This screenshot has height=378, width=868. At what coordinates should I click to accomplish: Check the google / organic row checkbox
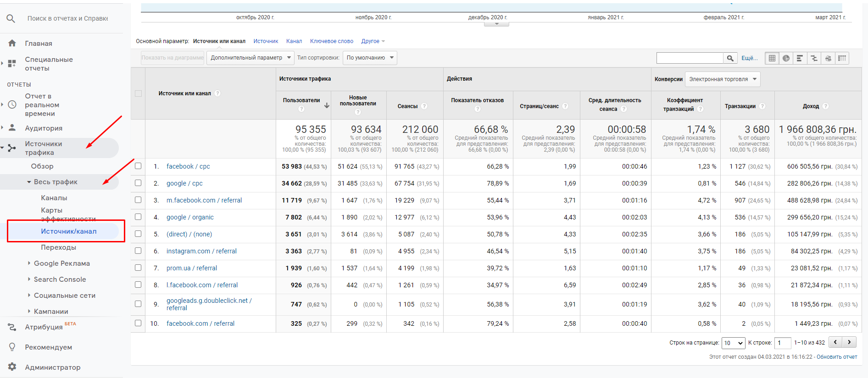[x=138, y=217]
